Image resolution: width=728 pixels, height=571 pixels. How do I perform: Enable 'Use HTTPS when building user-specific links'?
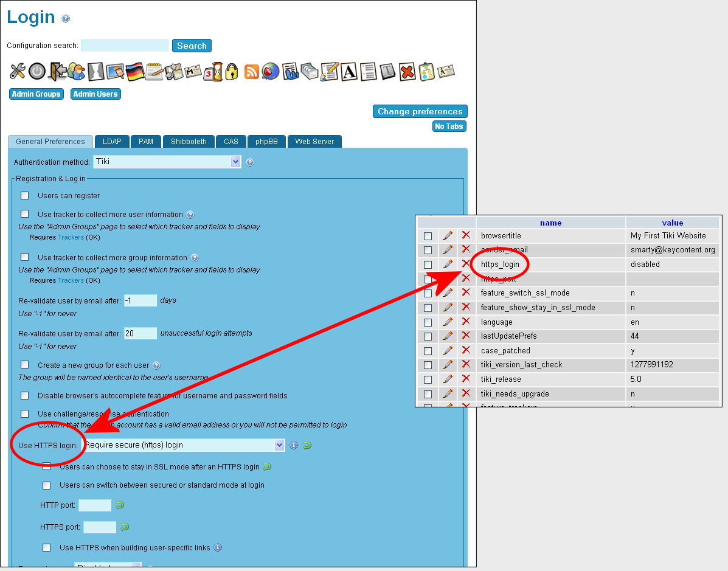pyautogui.click(x=46, y=548)
